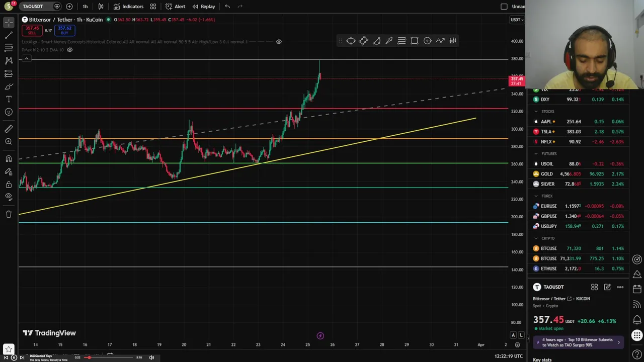
Task: Toggle LuxAlgo Smart Money Concepts visibility
Action: pyautogui.click(x=279, y=42)
